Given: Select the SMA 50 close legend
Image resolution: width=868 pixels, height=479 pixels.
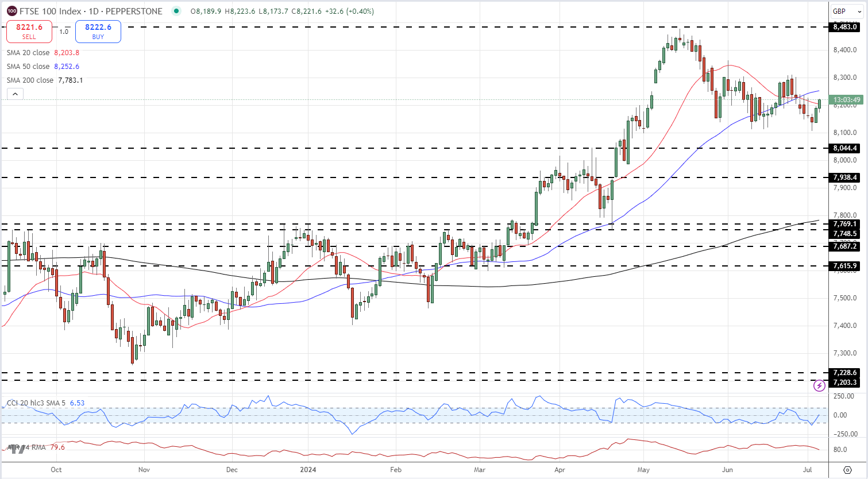Looking at the screenshot, I should click(x=43, y=67).
